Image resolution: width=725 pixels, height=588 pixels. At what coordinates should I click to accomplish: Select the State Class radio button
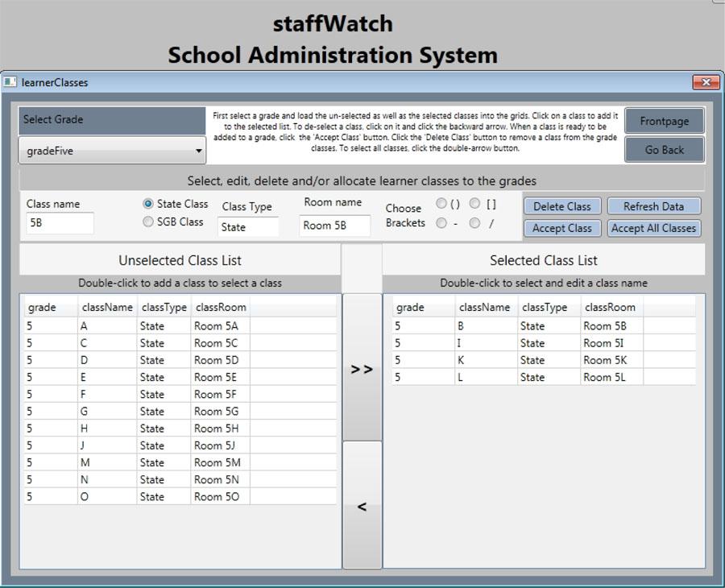point(148,205)
